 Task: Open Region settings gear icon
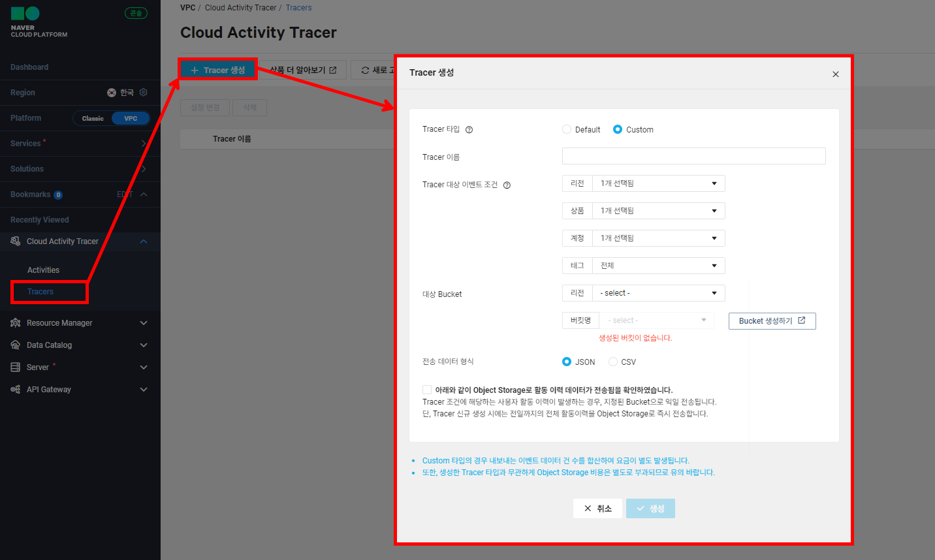pos(144,93)
